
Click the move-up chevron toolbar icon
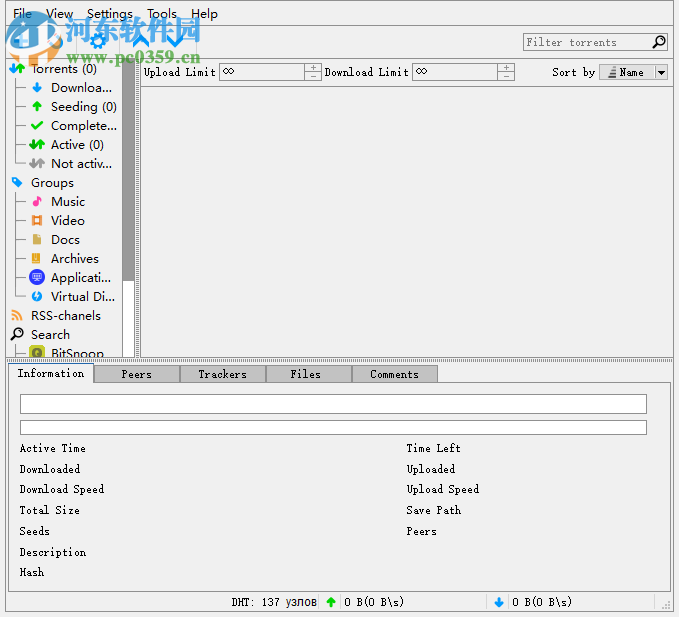141,42
